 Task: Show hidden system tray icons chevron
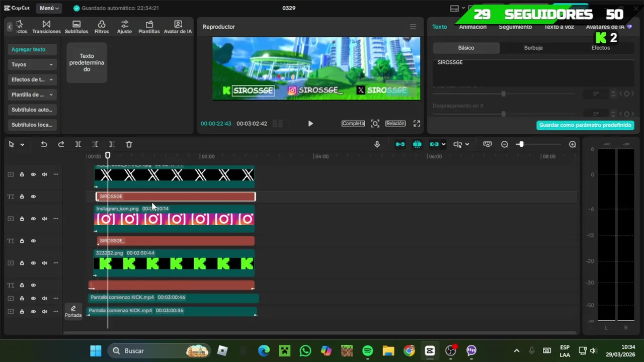pyautogui.click(x=516, y=350)
